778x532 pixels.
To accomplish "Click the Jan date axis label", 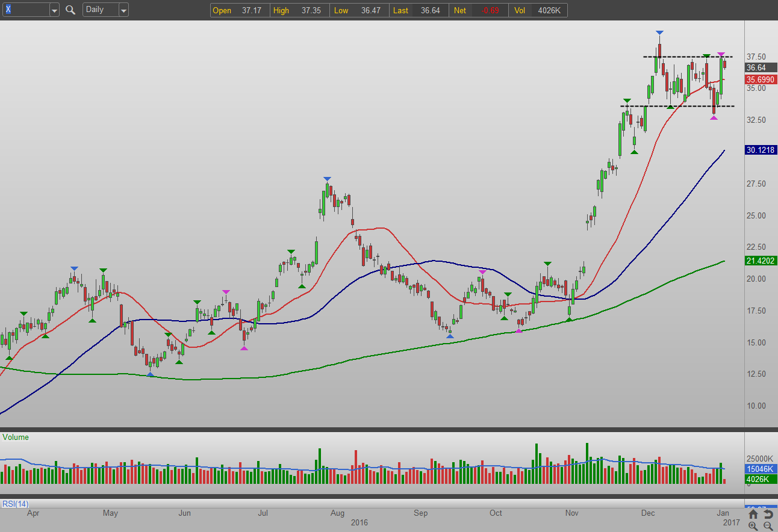I will click(723, 513).
